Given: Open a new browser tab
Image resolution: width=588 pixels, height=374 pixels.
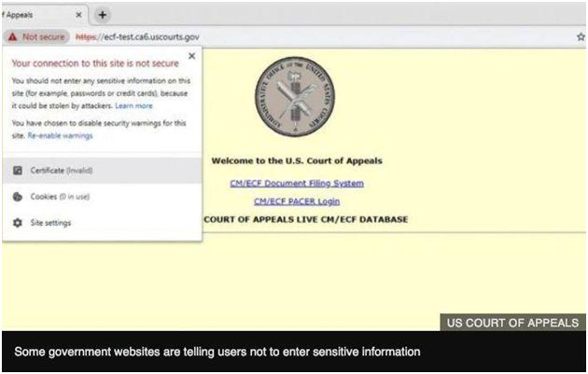Looking at the screenshot, I should 102,15.
